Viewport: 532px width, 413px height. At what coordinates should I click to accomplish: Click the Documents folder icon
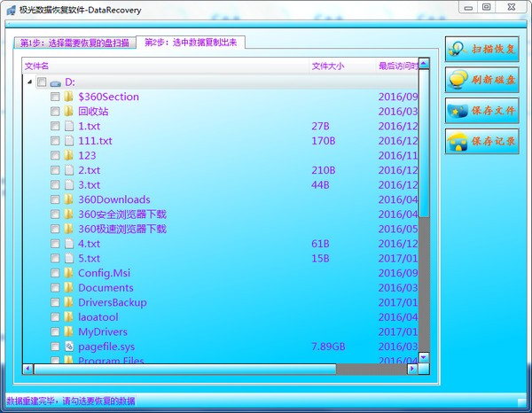68,288
